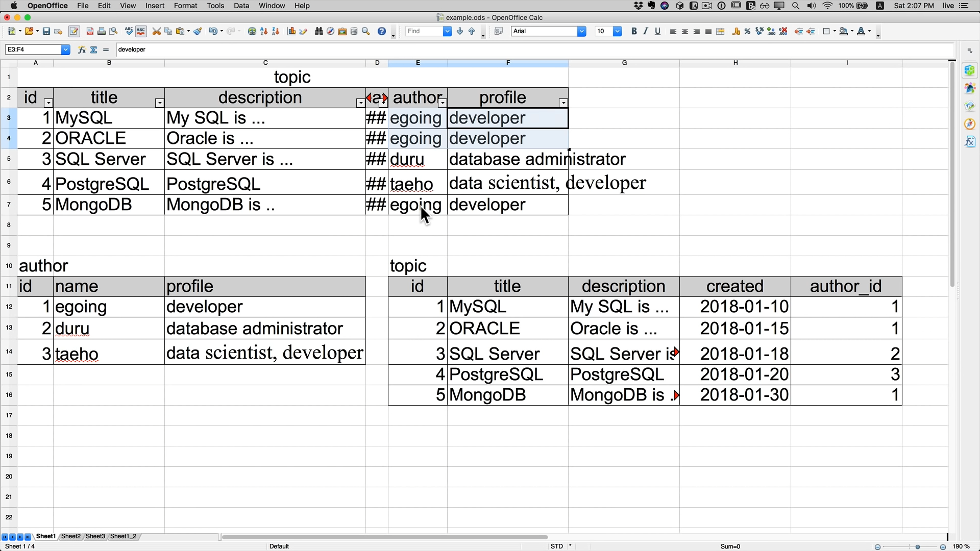Click in the formula input line
This screenshot has width=980, height=551.
click(x=534, y=50)
